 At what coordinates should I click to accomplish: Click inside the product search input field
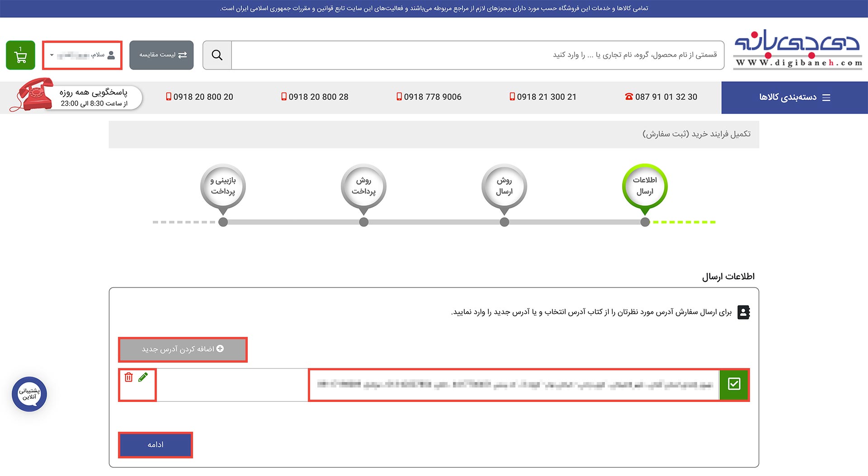pos(475,55)
